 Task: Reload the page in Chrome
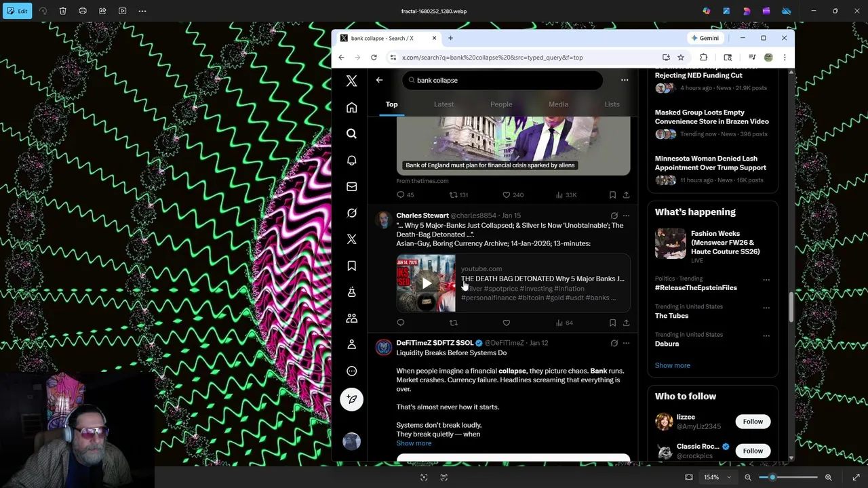point(374,58)
